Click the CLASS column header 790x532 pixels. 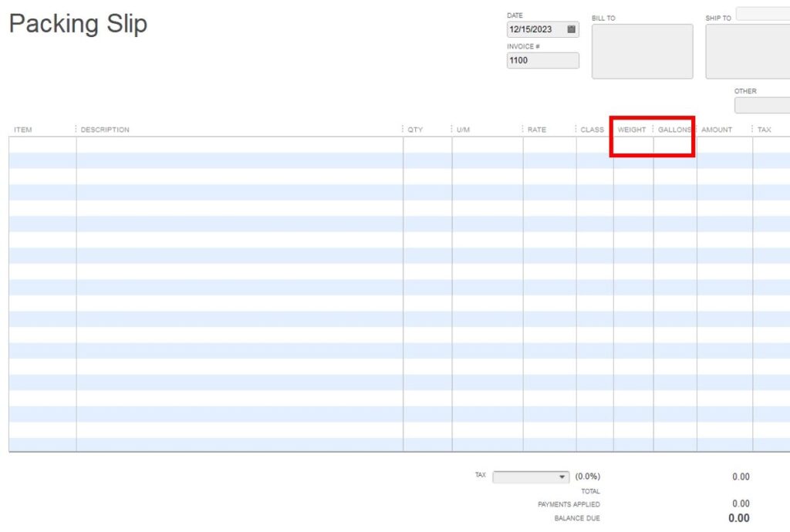592,130
